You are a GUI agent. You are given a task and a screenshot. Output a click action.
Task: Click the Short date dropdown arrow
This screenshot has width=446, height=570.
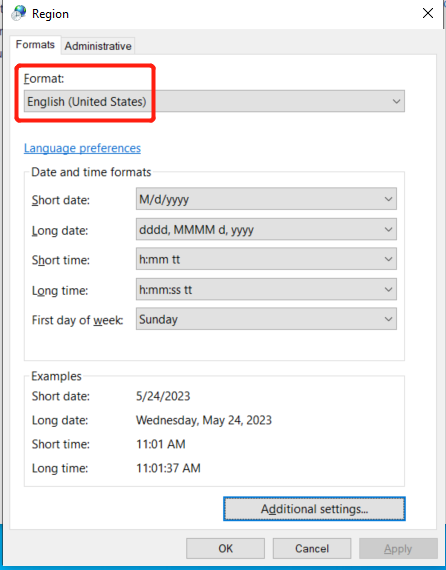388,199
